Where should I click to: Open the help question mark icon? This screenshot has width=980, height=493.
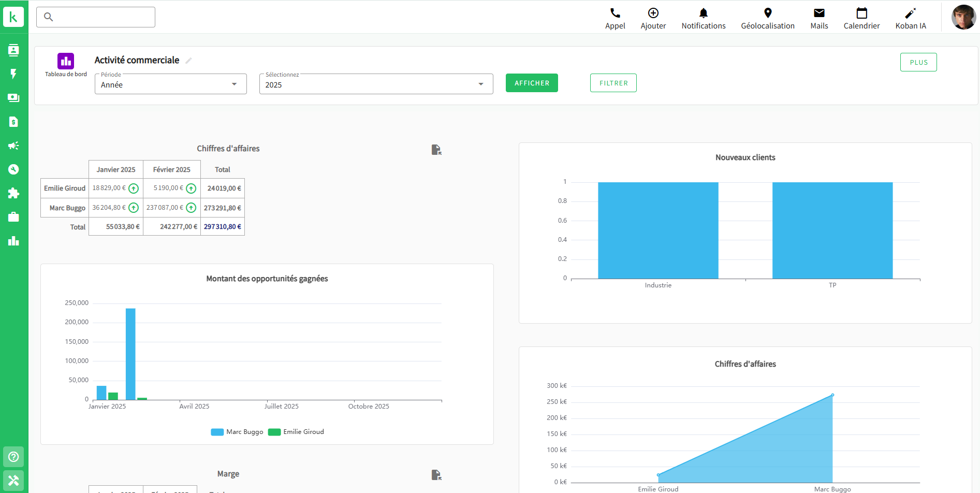click(x=13, y=457)
